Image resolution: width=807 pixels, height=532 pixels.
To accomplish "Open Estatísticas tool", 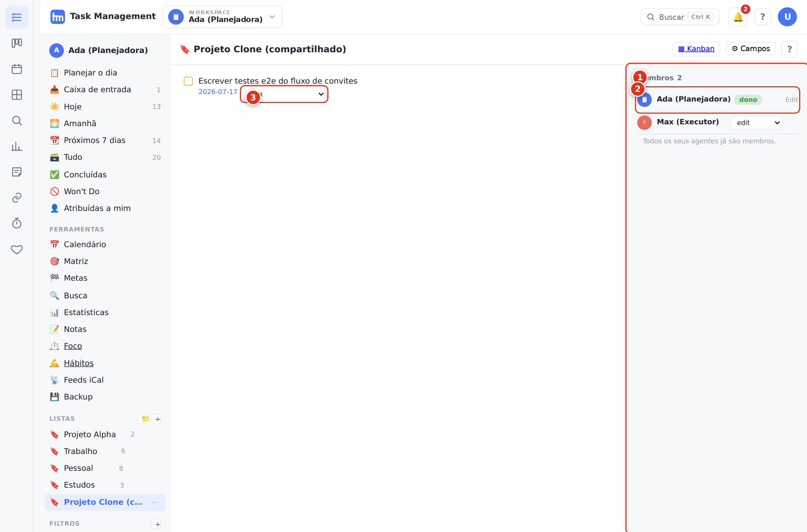I will (105, 312).
